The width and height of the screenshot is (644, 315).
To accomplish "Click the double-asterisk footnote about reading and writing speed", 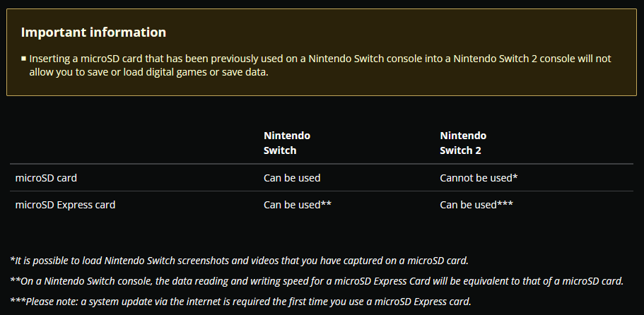I will [317, 281].
